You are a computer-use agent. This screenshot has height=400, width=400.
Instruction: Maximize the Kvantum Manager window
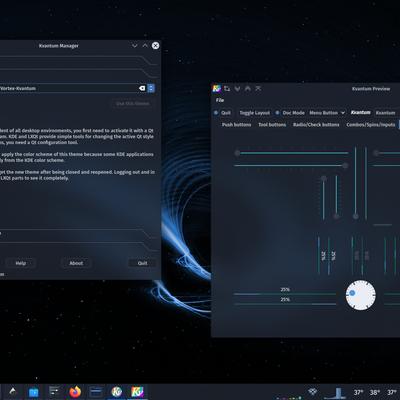coord(145,46)
